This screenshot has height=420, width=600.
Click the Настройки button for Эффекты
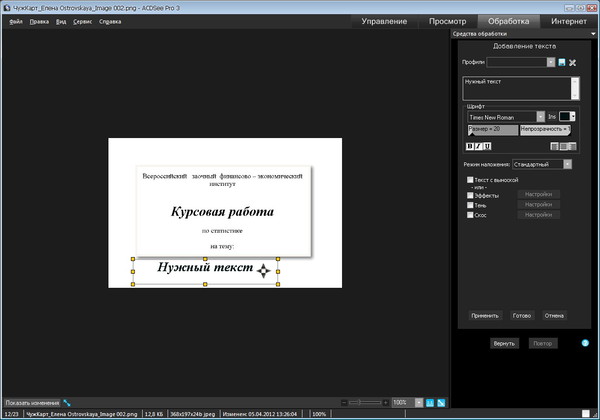click(x=538, y=194)
